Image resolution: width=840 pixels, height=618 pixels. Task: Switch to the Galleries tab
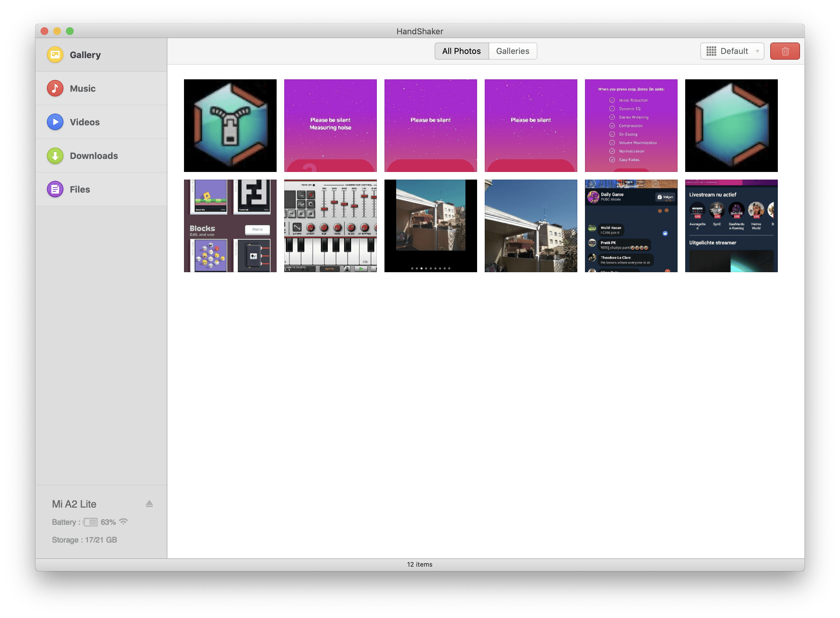[x=513, y=51]
